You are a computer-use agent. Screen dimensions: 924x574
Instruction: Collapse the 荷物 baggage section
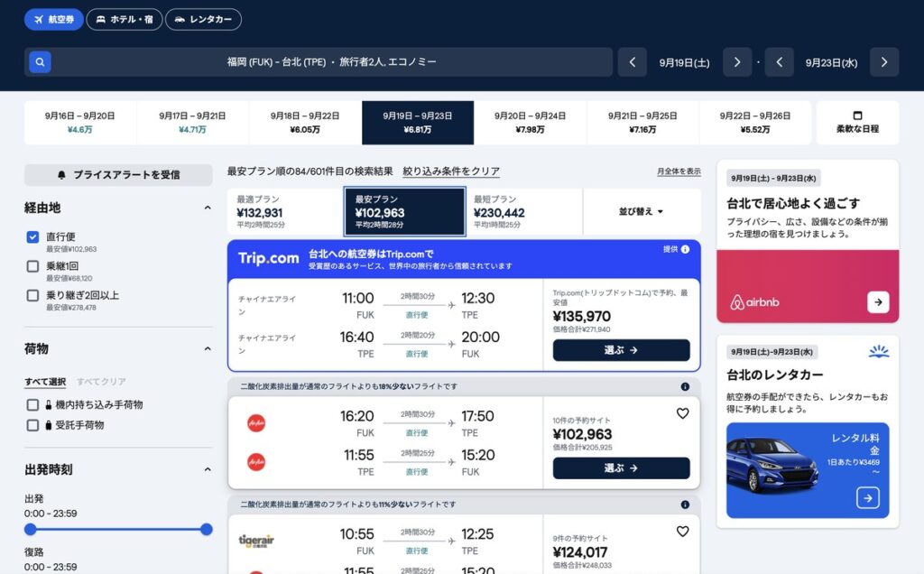[x=208, y=349]
